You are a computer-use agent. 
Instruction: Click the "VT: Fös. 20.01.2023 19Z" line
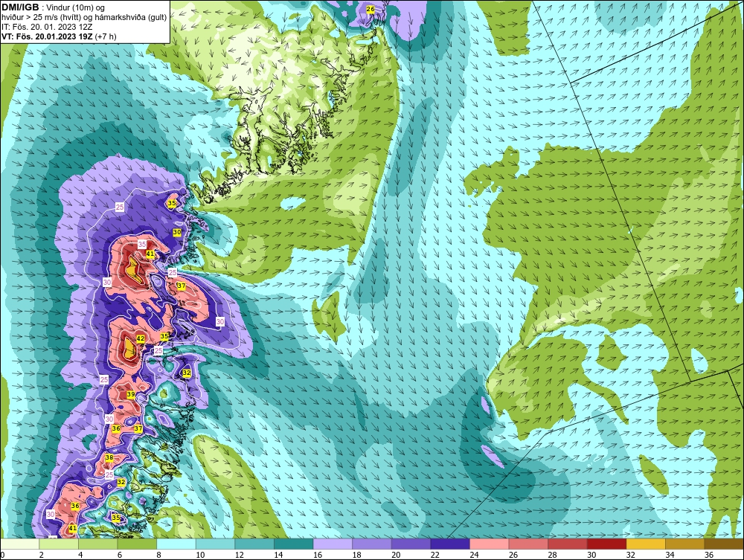(48, 36)
